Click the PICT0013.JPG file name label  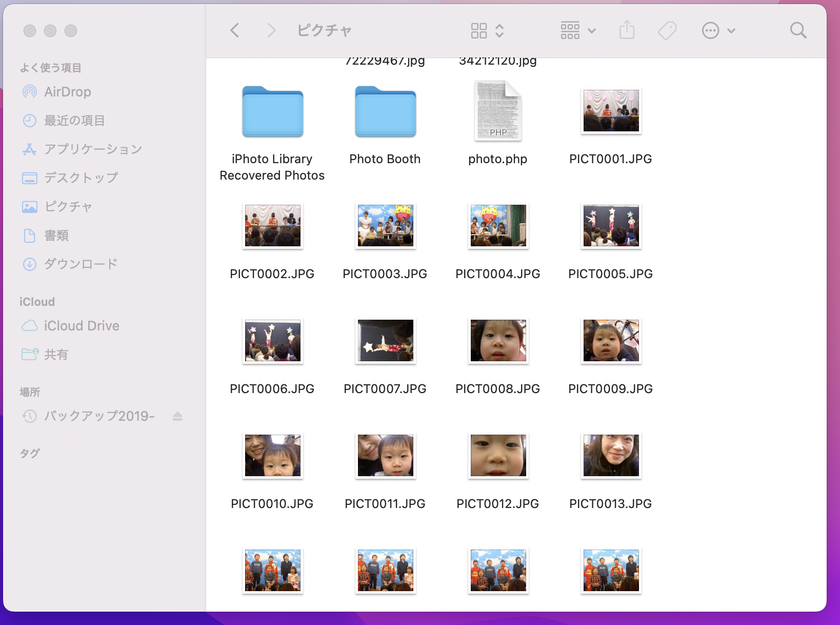(x=610, y=504)
